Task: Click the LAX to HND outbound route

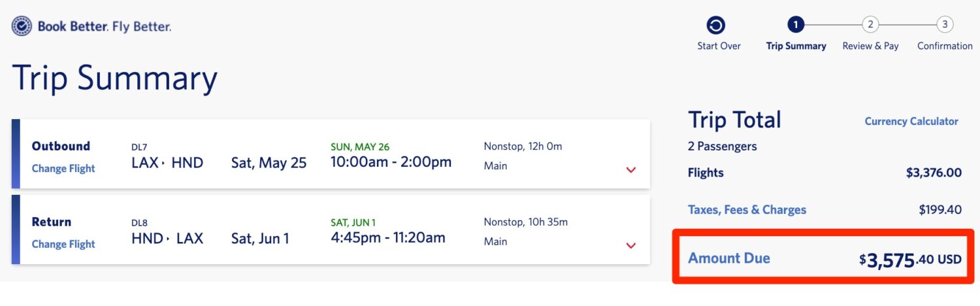Action: click(x=167, y=163)
